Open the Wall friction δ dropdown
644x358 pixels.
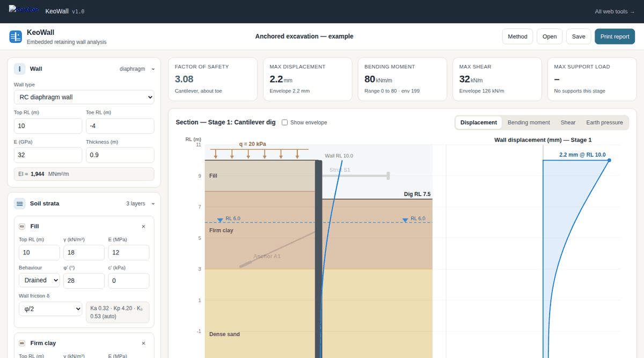50,309
